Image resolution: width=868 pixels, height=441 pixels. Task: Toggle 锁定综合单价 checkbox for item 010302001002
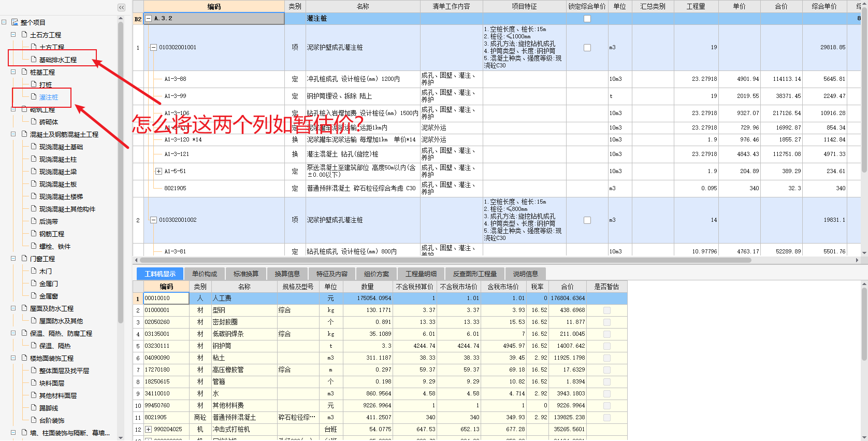pos(587,220)
